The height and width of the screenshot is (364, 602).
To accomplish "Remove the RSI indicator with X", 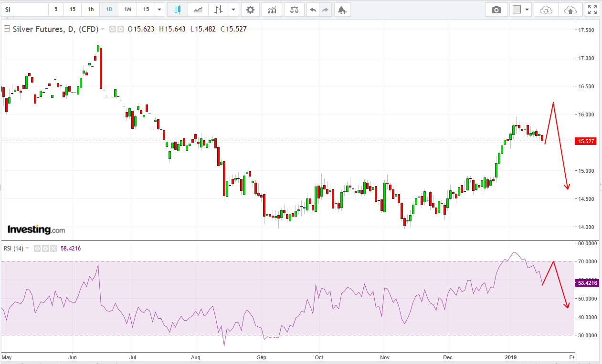I will pyautogui.click(x=53, y=249).
